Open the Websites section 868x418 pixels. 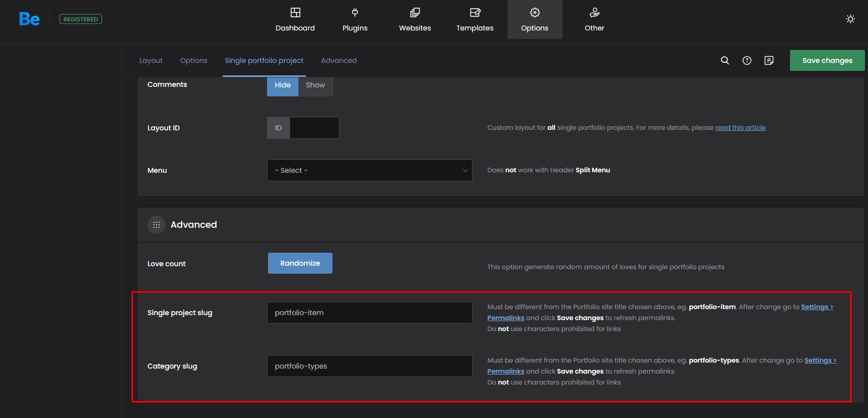click(414, 20)
